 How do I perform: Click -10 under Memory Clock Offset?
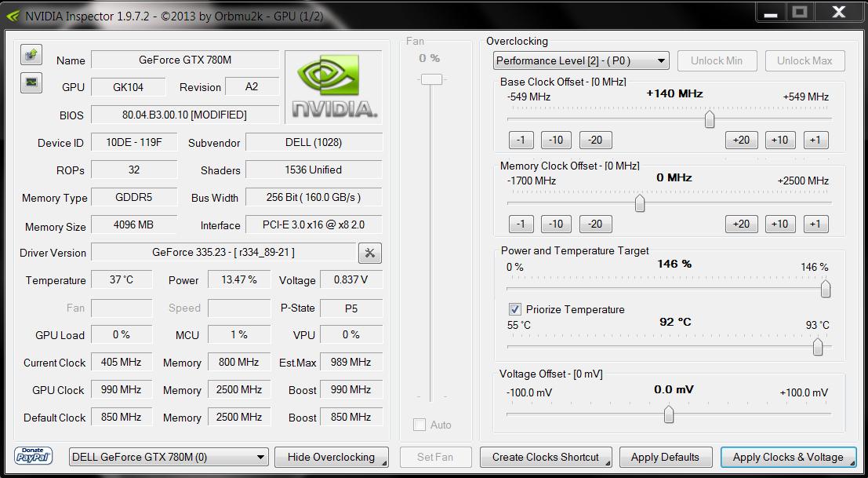coord(556,224)
